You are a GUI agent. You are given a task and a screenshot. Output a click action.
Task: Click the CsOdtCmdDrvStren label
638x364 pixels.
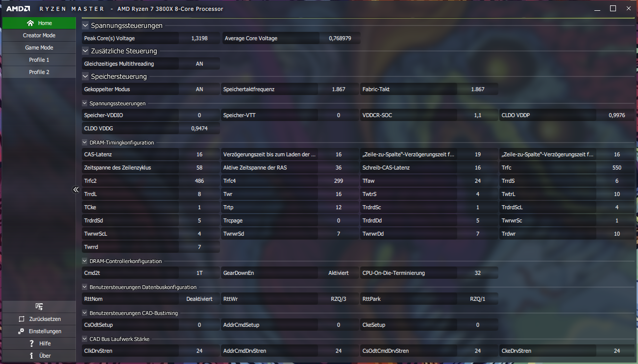[386, 351]
